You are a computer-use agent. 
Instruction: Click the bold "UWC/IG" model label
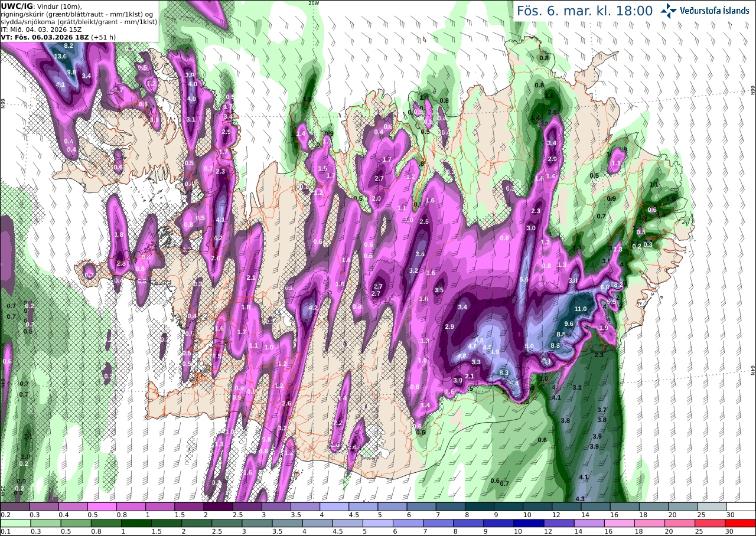pos(17,6)
